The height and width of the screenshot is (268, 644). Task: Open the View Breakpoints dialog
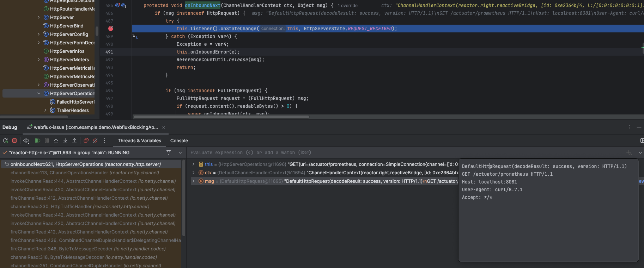(x=86, y=141)
